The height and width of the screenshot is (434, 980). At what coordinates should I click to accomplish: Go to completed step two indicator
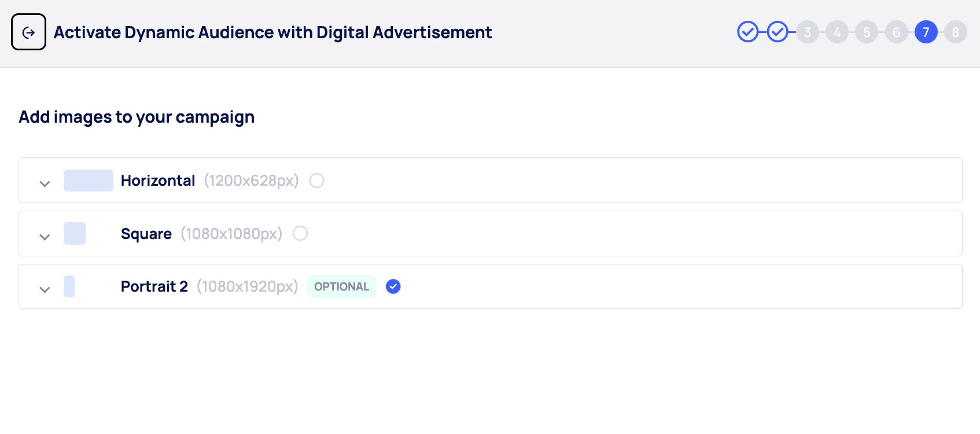coord(778,32)
